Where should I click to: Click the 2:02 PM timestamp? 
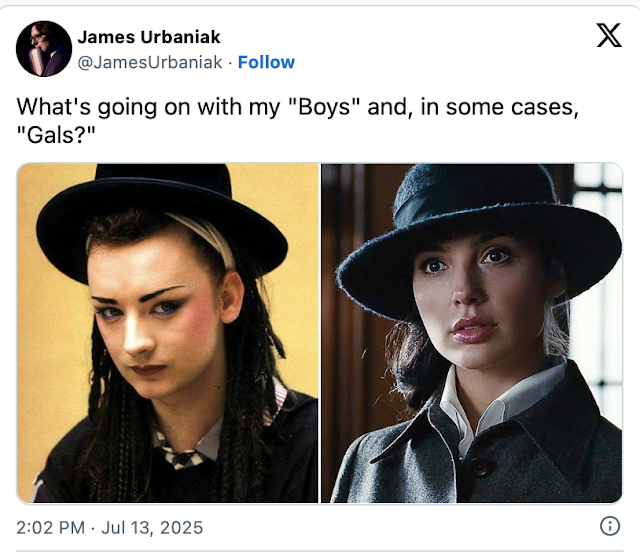[x=51, y=527]
